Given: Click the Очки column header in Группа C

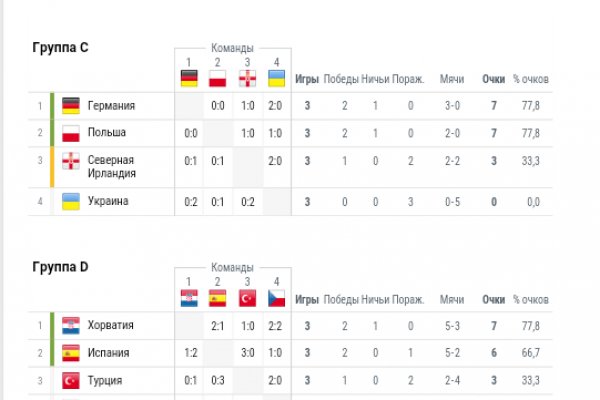Looking at the screenshot, I should [x=494, y=79].
